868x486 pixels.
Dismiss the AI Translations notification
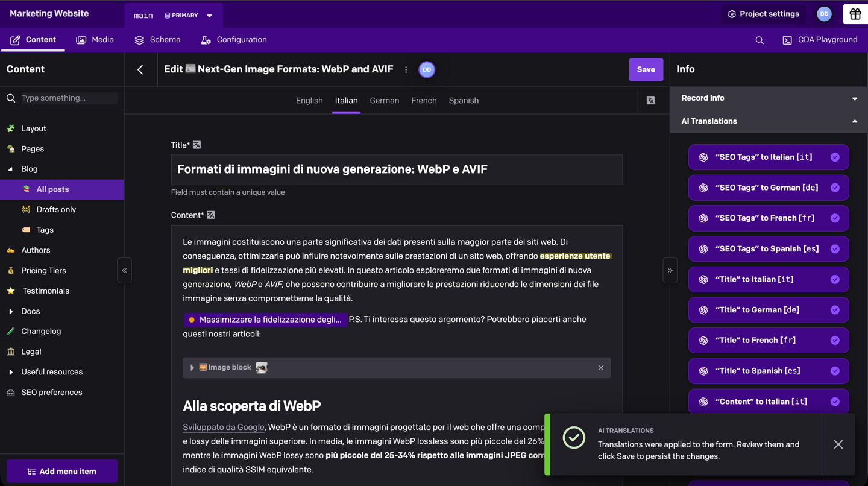pos(838,444)
